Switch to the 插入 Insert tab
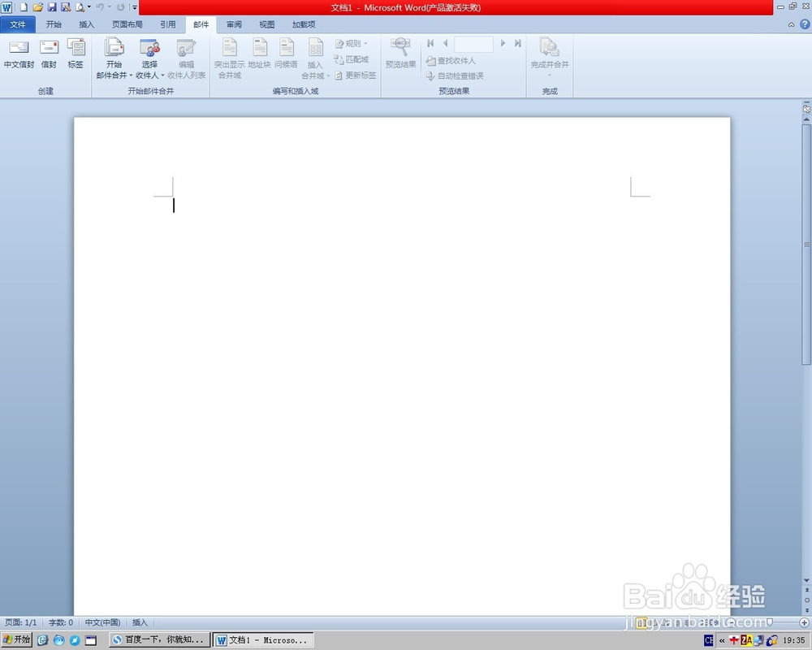 (x=87, y=24)
